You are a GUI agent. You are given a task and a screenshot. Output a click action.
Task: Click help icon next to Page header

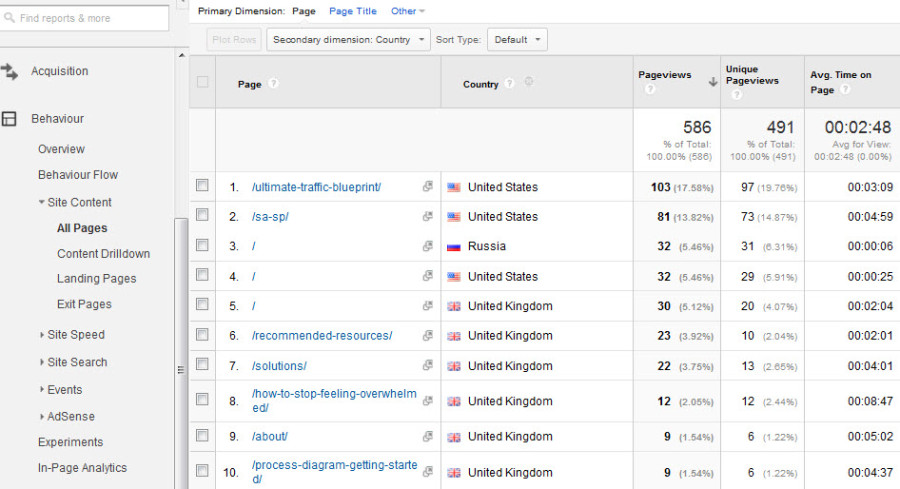tap(274, 84)
